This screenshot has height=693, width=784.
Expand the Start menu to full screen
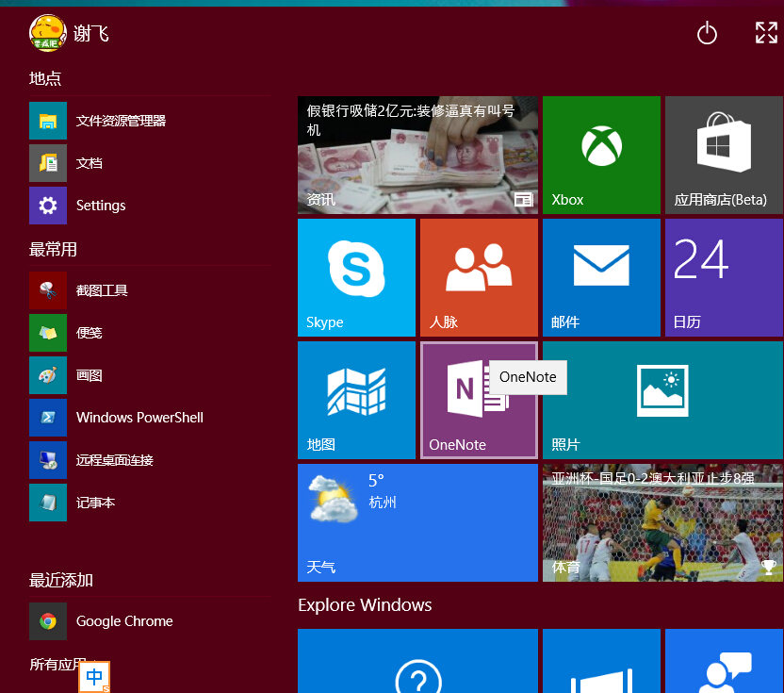coord(766,33)
